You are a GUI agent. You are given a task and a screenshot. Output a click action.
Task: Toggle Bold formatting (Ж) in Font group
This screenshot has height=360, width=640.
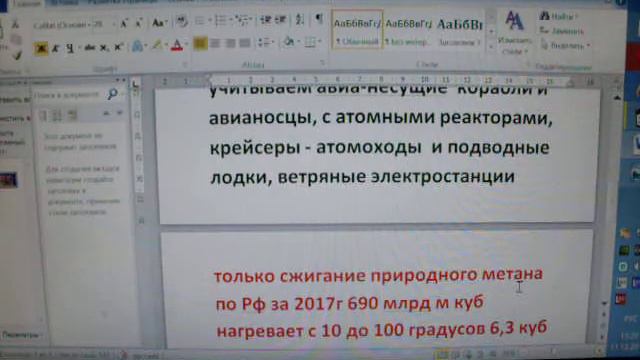coord(41,49)
